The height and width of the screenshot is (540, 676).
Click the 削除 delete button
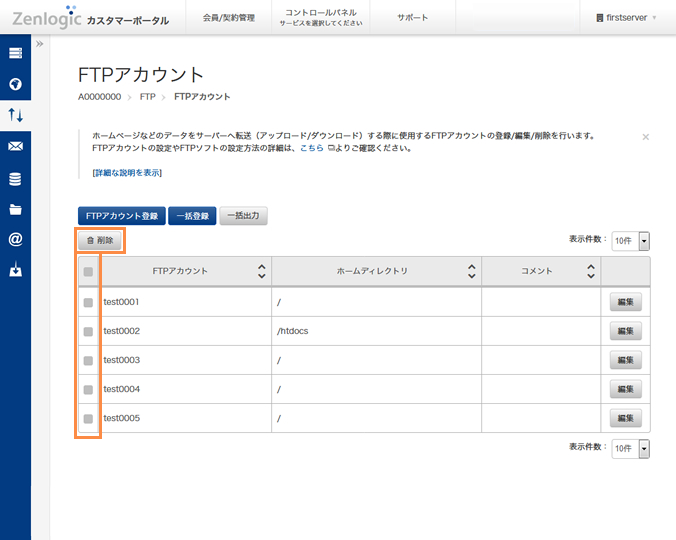pyautogui.click(x=100, y=240)
